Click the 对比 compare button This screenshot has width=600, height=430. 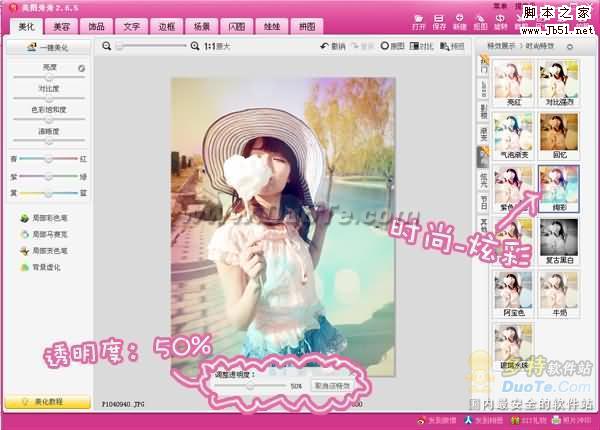coord(421,46)
